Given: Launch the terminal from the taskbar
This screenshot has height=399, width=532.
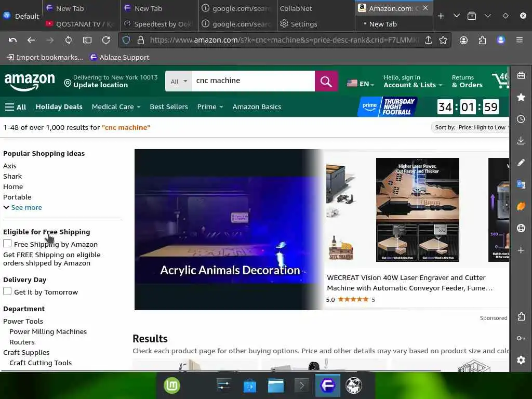Looking at the screenshot, I should [302, 386].
